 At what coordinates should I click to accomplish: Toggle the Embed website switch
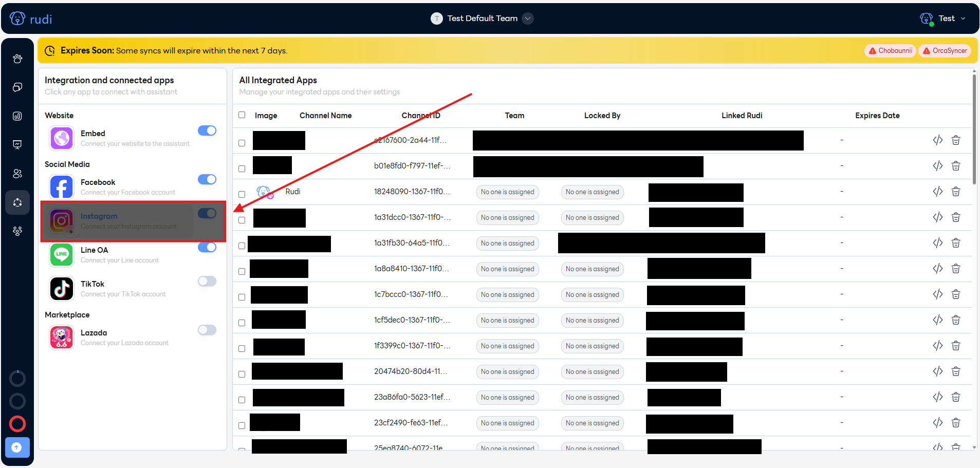pyautogui.click(x=207, y=131)
